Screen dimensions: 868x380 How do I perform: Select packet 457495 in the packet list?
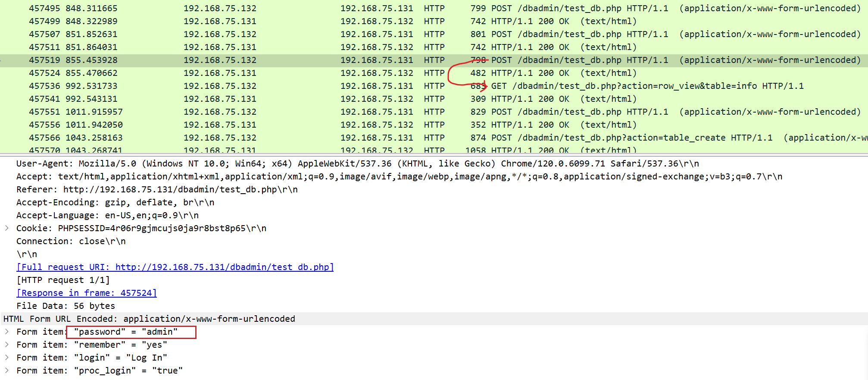click(434, 8)
